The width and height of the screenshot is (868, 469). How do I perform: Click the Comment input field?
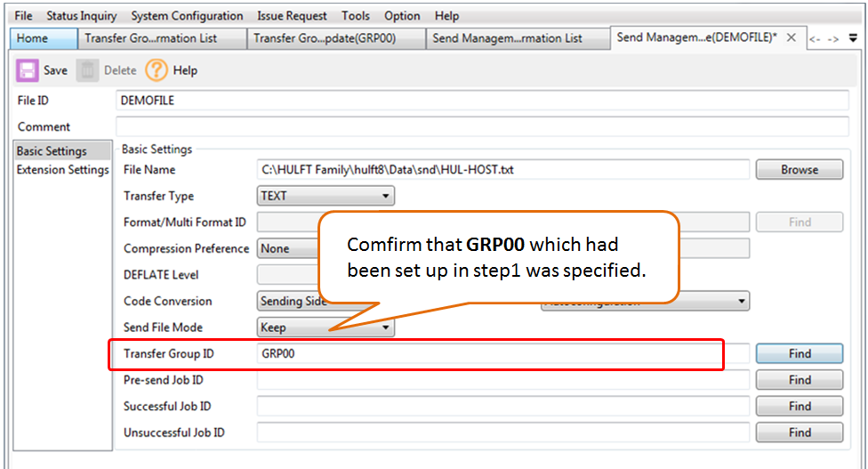489,127
